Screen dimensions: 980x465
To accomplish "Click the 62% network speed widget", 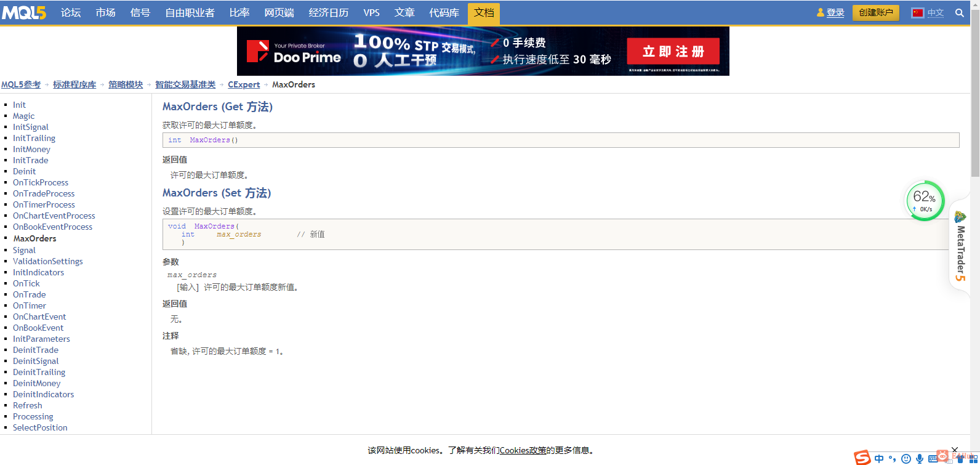I will 925,200.
